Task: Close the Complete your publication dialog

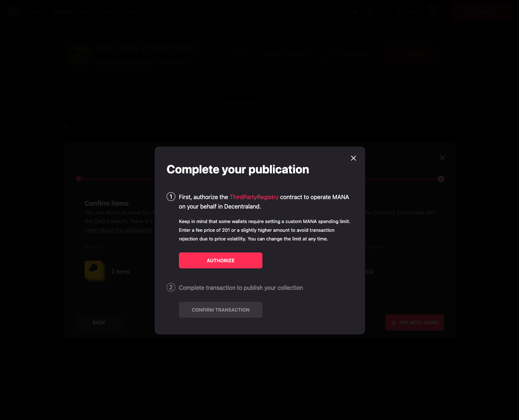Action: pos(354,158)
